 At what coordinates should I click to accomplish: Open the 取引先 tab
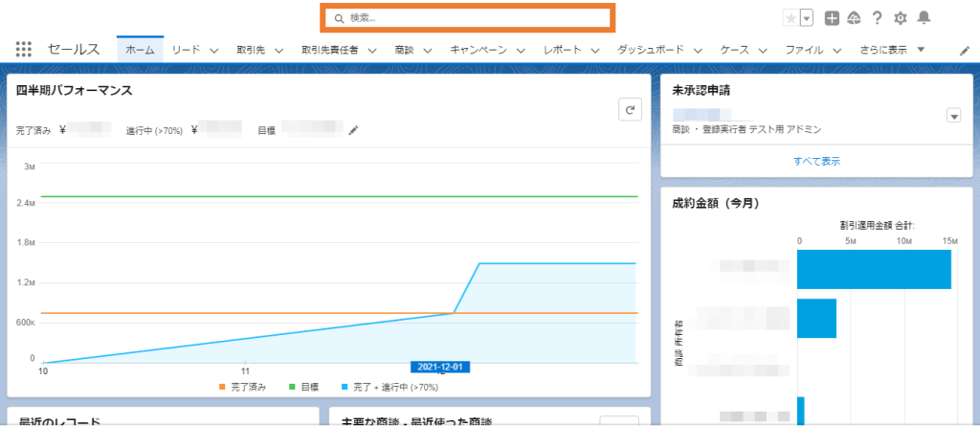[x=251, y=50]
